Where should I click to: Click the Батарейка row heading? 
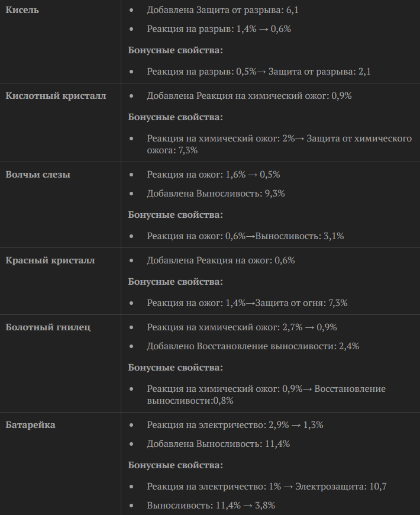coord(31,425)
